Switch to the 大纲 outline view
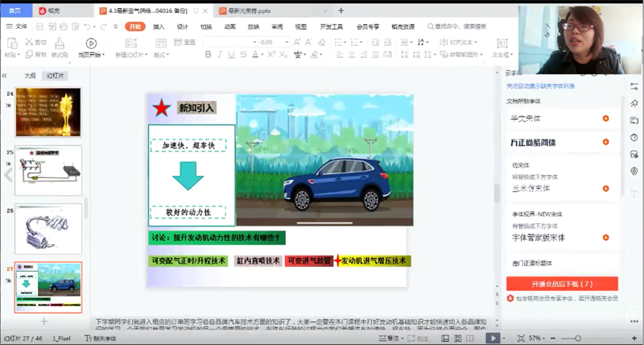Screen dimensions: 644x345 tap(30, 75)
